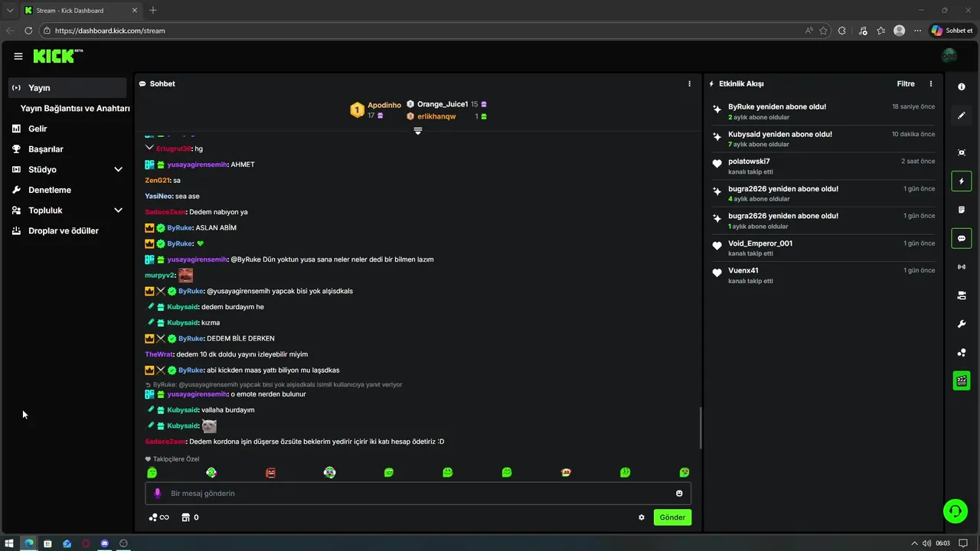
Task: Open the hamburger navigation menu
Action: [x=18, y=56]
